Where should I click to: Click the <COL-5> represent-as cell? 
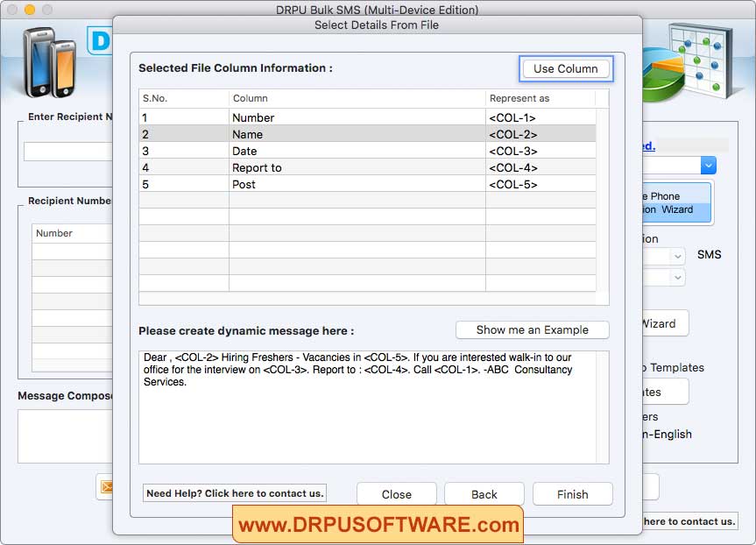click(x=541, y=184)
